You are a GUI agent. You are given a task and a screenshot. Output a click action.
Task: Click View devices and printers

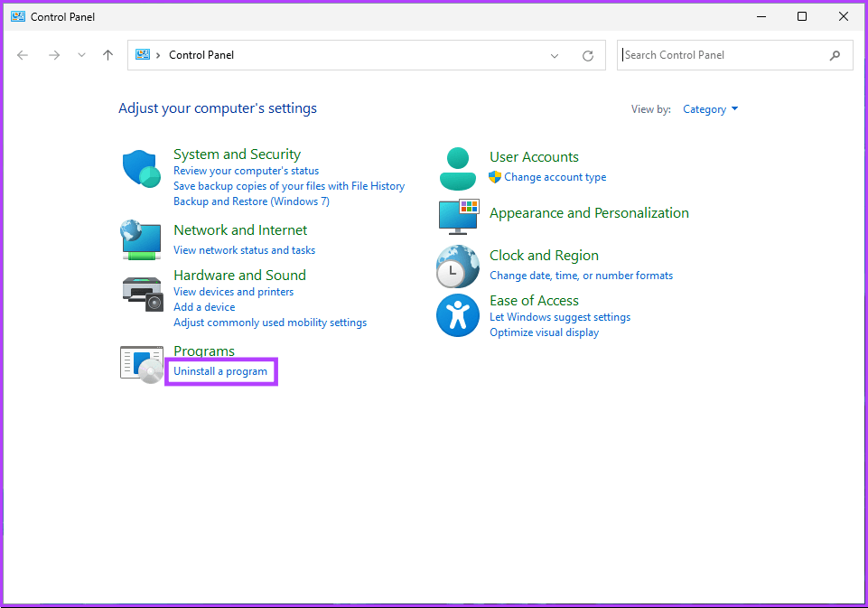click(234, 292)
